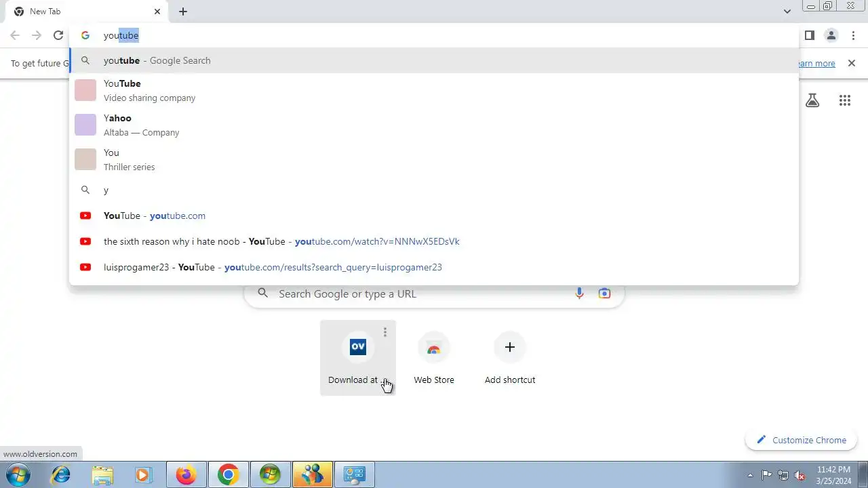Open the luisprogamer23 YouTube results suggestion
Viewport: 868px width, 488px height.
[x=434, y=267]
